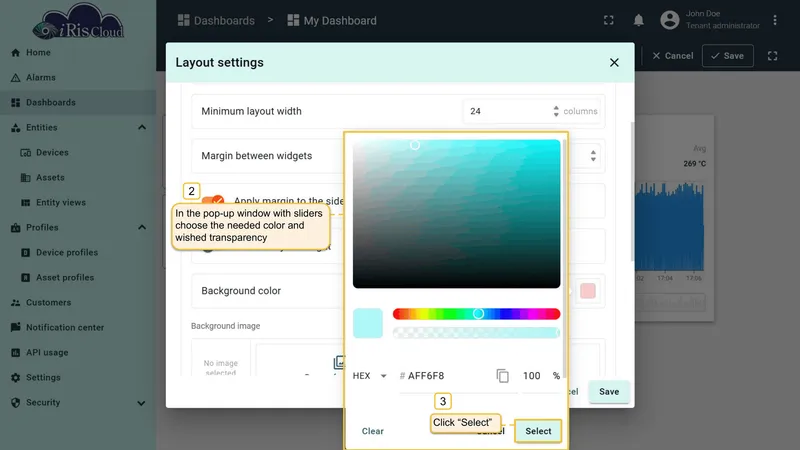Click the Security shield icon

15,403
